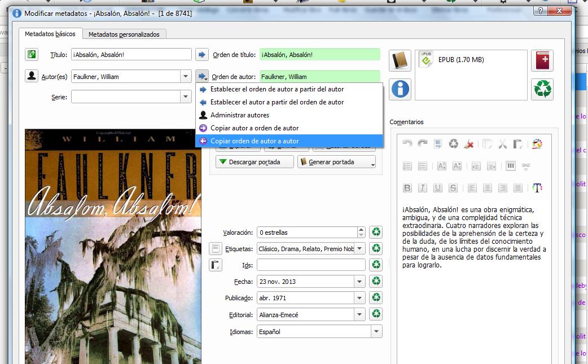588x364 pixels.
Task: Click the select-all page icon in comments toolbar
Action: (438, 143)
